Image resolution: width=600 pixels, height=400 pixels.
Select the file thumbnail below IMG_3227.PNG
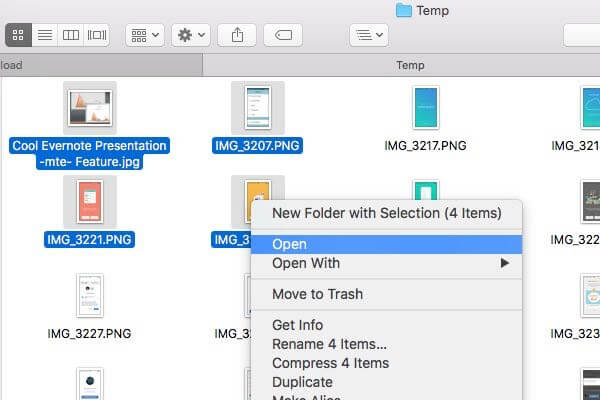click(90, 384)
